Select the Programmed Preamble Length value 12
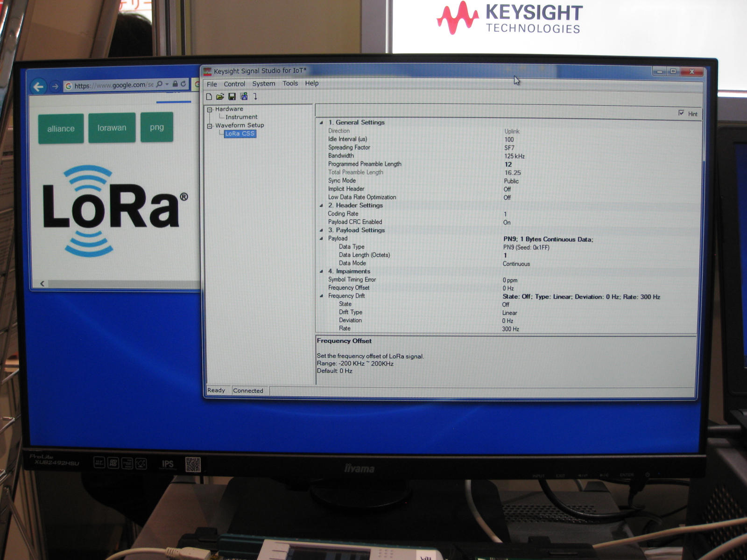The image size is (747, 560). coord(508,165)
